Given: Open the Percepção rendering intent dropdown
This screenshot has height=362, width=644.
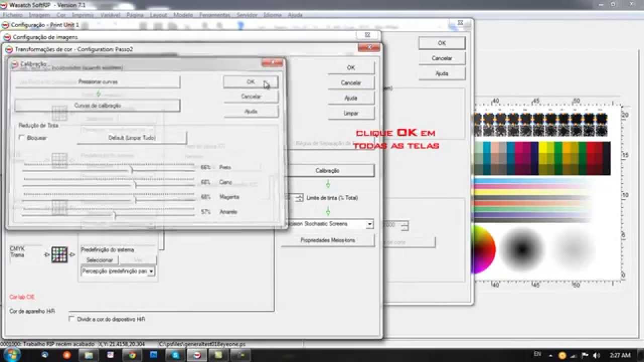Looking at the screenshot, I should (x=150, y=271).
